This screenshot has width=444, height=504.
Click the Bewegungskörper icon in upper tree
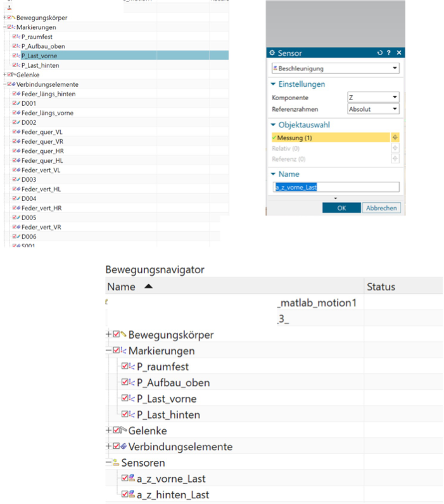point(13,17)
